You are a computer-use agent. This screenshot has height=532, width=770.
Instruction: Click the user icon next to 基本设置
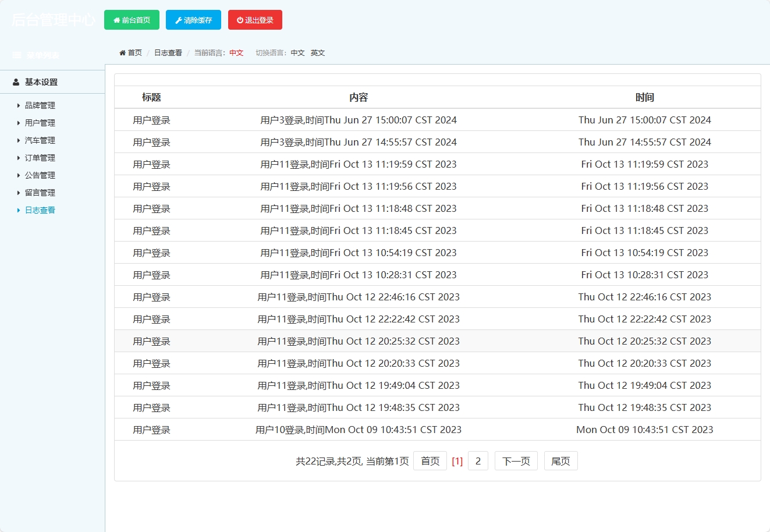pos(16,81)
